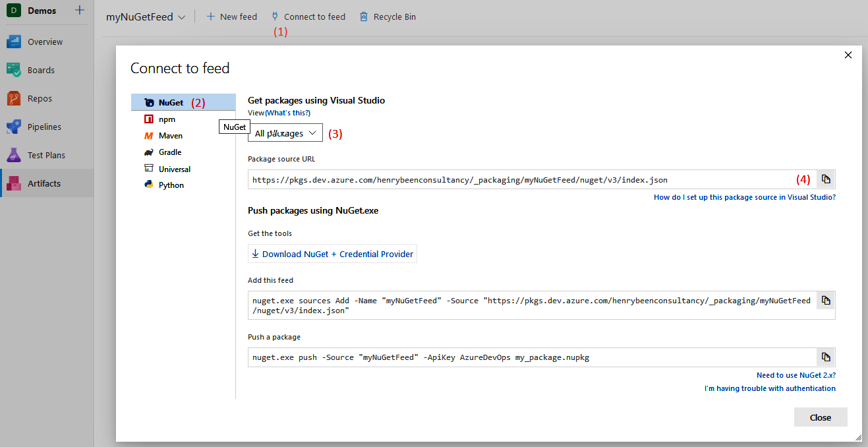Click the New feed toolbar button
This screenshot has height=447, width=868.
[x=231, y=16]
